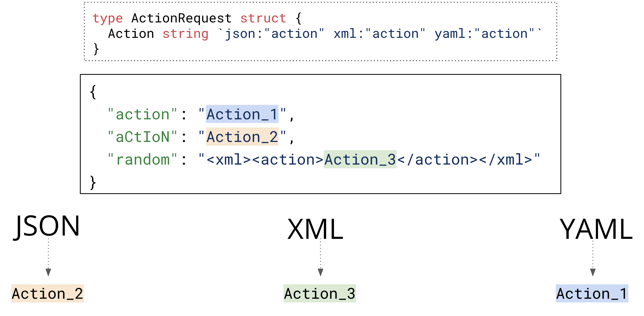This screenshot has width=644, height=316.
Task: Click the red "string" type keyword
Action: 185,34
